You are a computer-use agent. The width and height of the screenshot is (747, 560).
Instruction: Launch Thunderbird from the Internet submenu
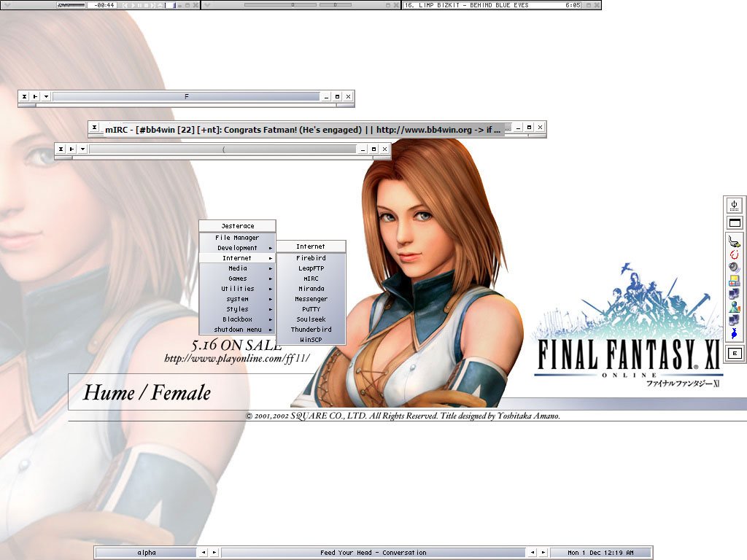[x=311, y=330]
